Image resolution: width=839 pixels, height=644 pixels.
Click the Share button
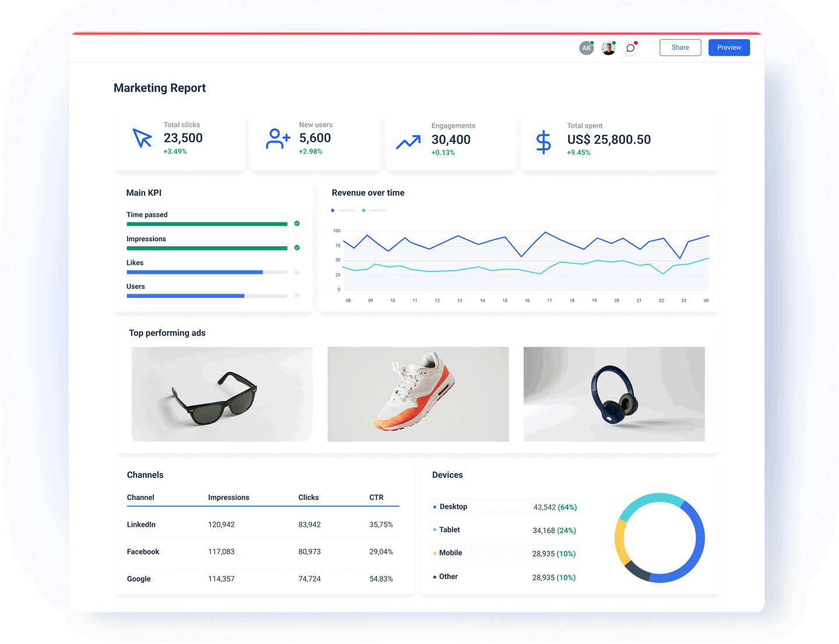pyautogui.click(x=680, y=47)
